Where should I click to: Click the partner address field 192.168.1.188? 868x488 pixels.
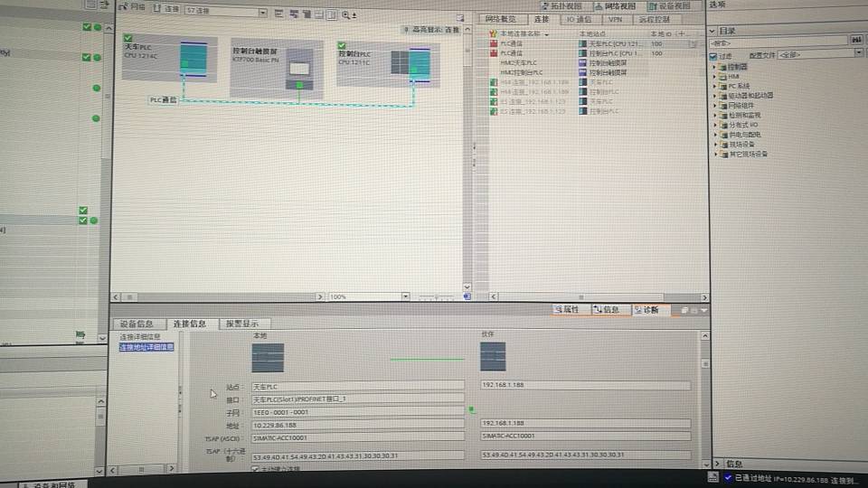585,423
